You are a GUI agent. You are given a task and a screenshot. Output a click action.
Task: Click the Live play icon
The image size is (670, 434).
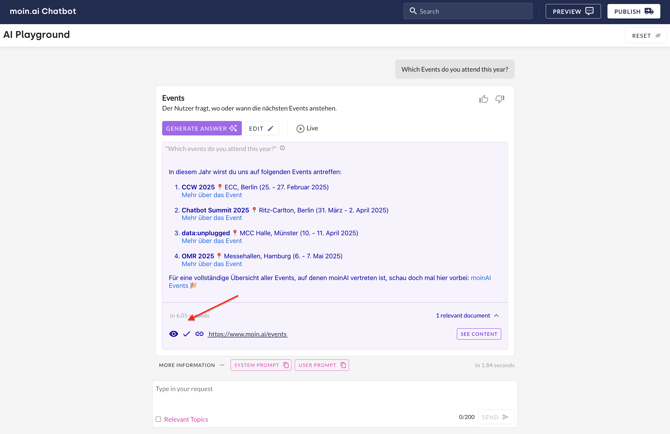300,129
